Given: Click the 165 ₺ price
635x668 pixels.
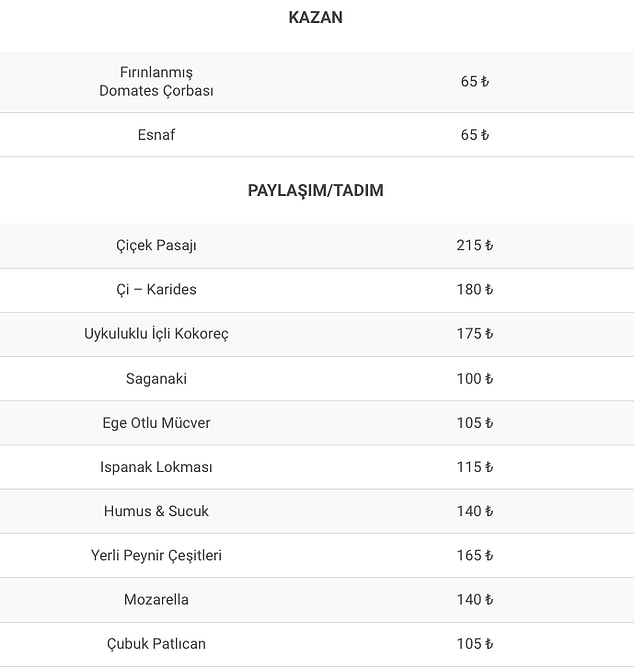Looking at the screenshot, I should click(475, 555).
